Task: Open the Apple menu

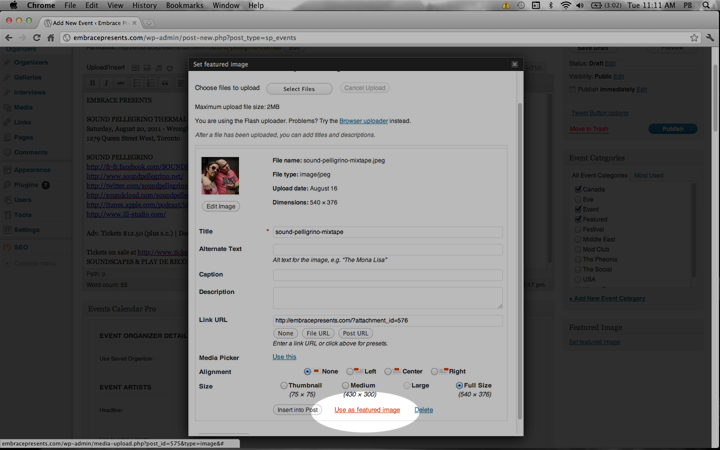Action: click(13, 5)
